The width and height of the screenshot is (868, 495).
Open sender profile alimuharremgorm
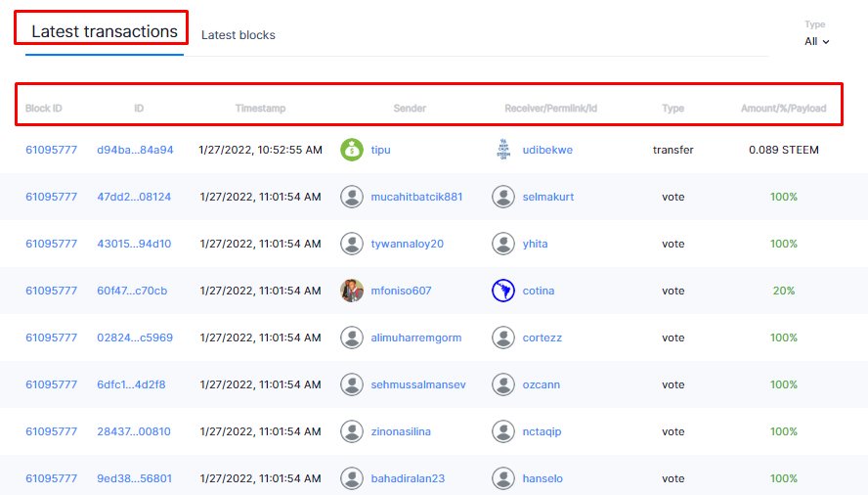415,337
